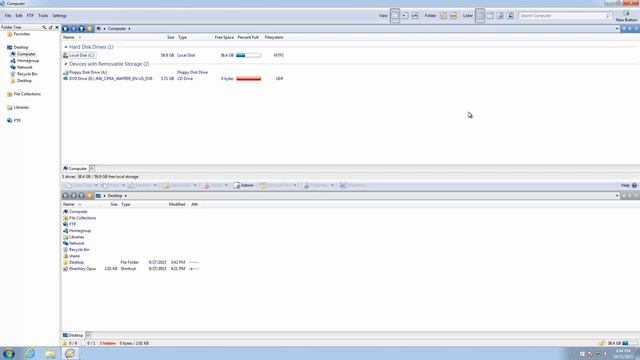640x360 pixels.
Task: Open the Tools menu
Action: coord(43,16)
